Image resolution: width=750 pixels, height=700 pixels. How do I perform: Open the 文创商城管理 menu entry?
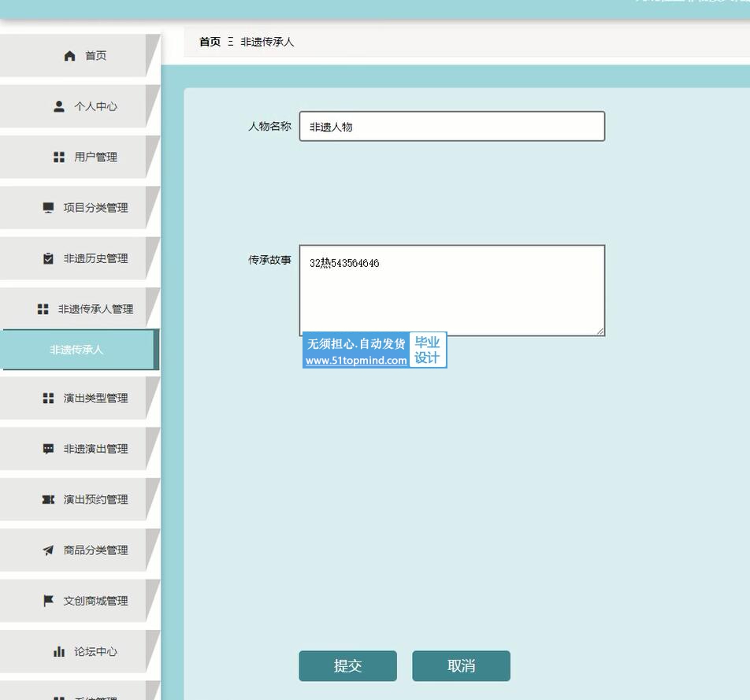pos(87,601)
